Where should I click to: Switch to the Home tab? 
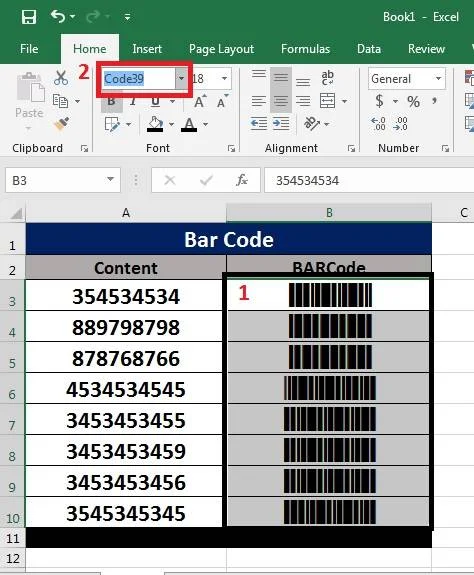(x=90, y=49)
